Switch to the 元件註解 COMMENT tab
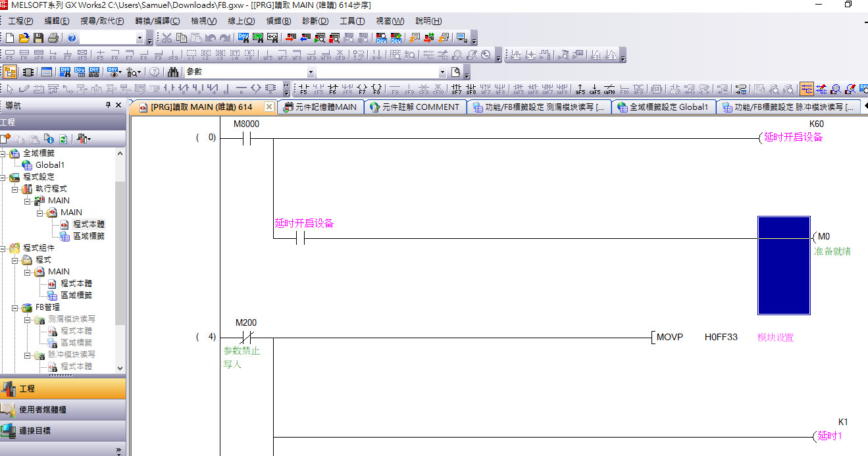 [414, 107]
